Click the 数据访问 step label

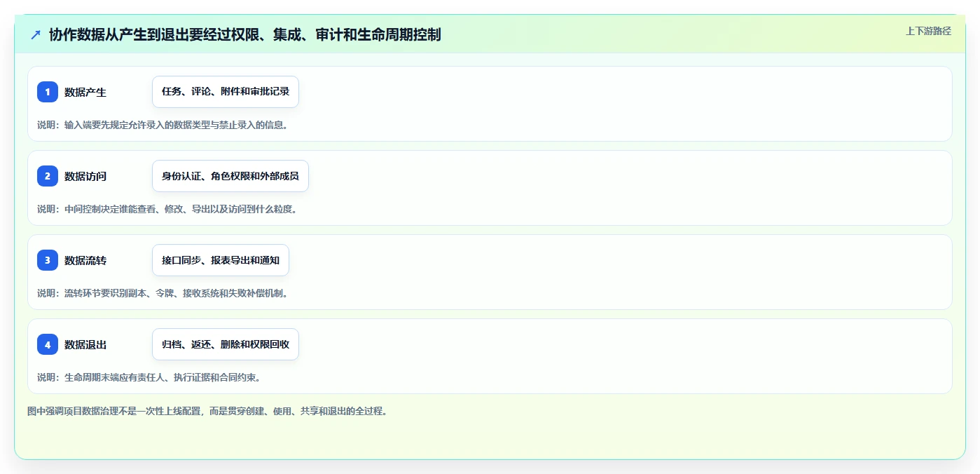coord(85,176)
